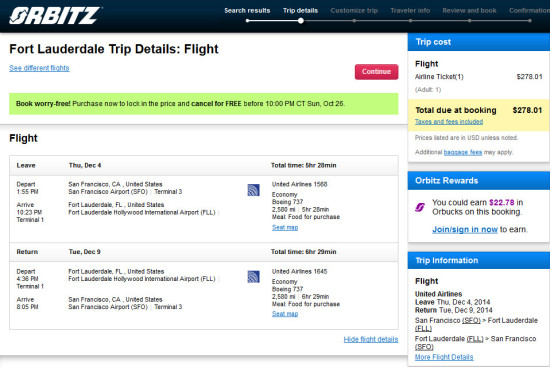Expand More Flight Details
Viewport: 550px width, 367px height.
coord(444,357)
